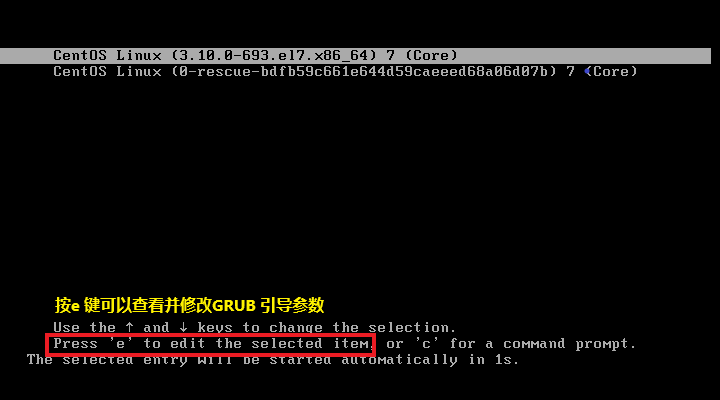Image resolution: width=720 pixels, height=400 pixels.
Task: Click the 'selected item' words inside red box
Action: coord(310,344)
